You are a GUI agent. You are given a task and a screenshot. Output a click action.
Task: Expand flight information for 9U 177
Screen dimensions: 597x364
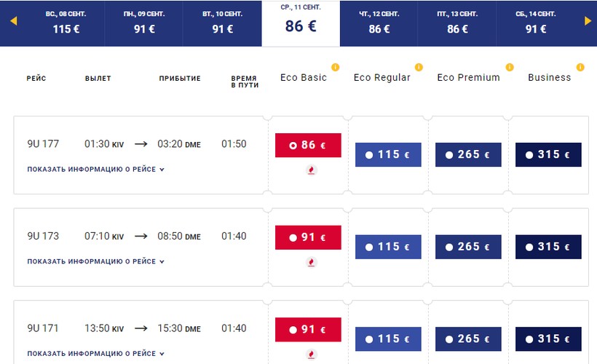pos(96,170)
